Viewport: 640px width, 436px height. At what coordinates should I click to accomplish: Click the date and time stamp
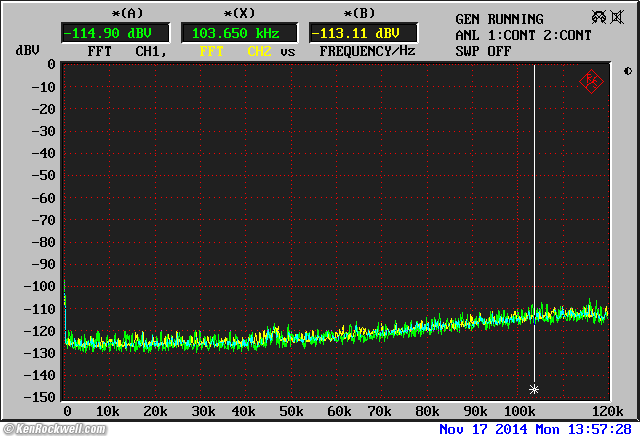[x=537, y=429]
